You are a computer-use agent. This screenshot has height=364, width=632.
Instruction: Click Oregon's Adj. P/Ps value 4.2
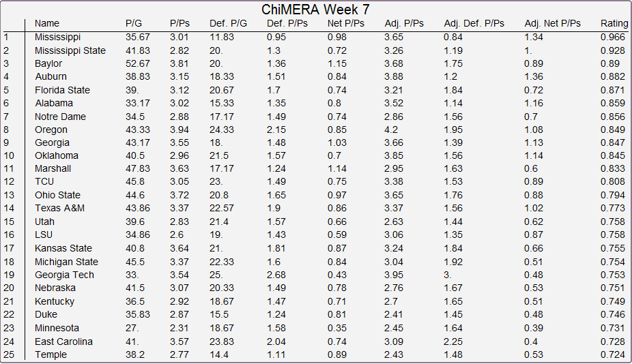(x=391, y=130)
